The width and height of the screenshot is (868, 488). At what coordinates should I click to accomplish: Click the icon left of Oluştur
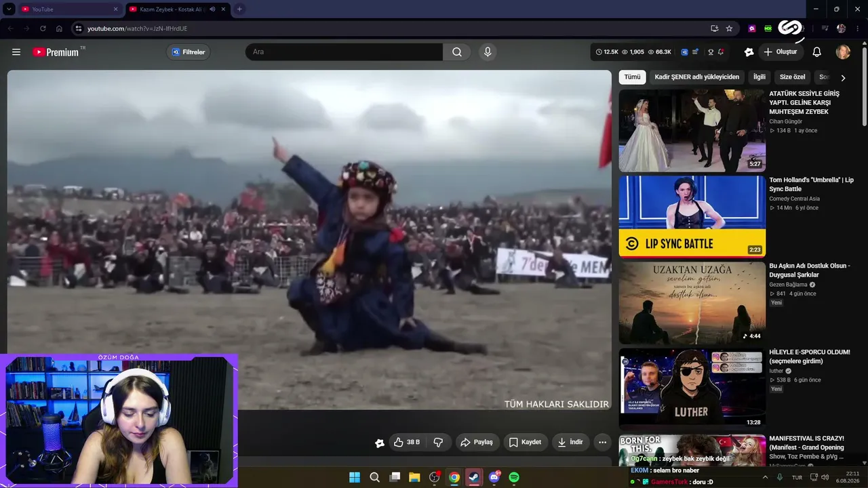[749, 52]
